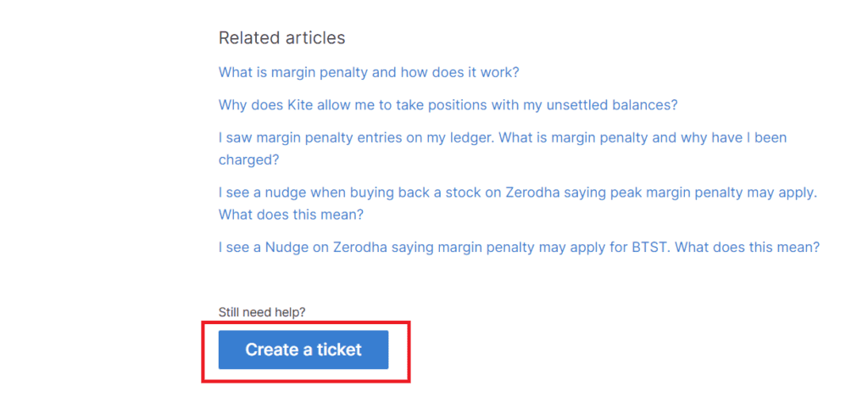Viewport: 868px width, 397px height.
Task: Open the margin penalty ledger entries article
Action: click(503, 137)
